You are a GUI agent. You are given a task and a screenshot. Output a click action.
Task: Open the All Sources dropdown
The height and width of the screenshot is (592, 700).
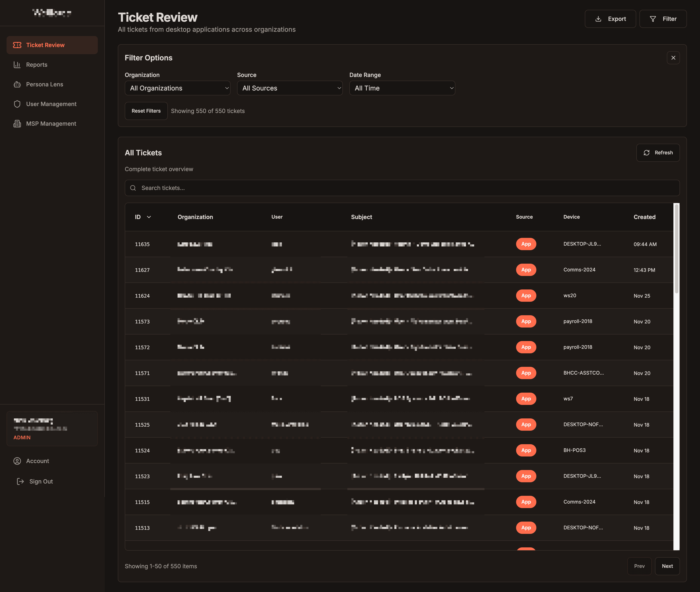click(x=290, y=88)
